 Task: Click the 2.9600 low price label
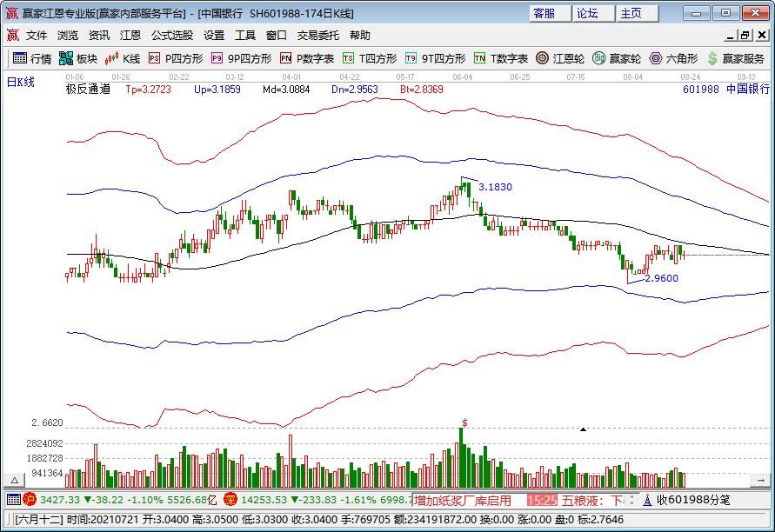662,278
